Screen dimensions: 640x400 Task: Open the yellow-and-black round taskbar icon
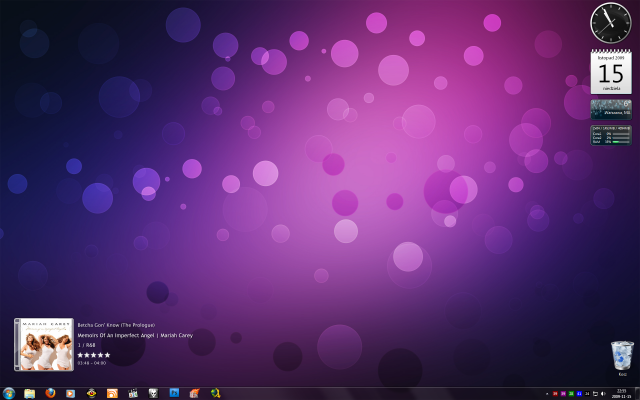pos(92,393)
